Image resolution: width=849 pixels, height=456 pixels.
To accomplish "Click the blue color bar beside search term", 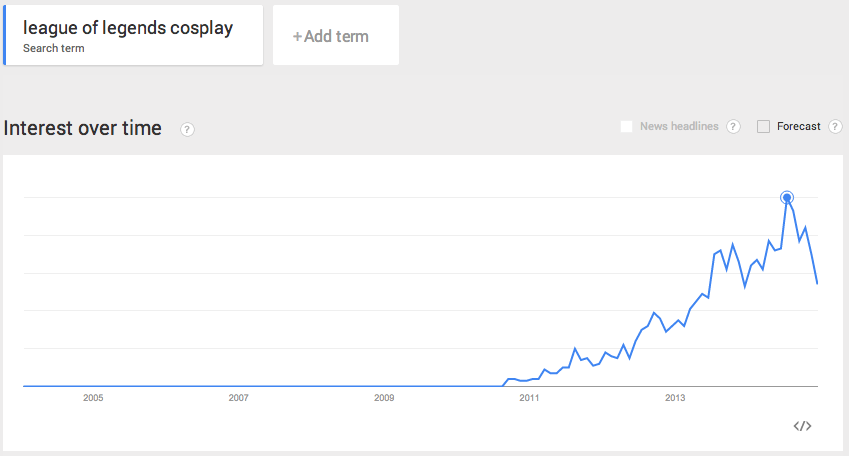I will [5, 36].
